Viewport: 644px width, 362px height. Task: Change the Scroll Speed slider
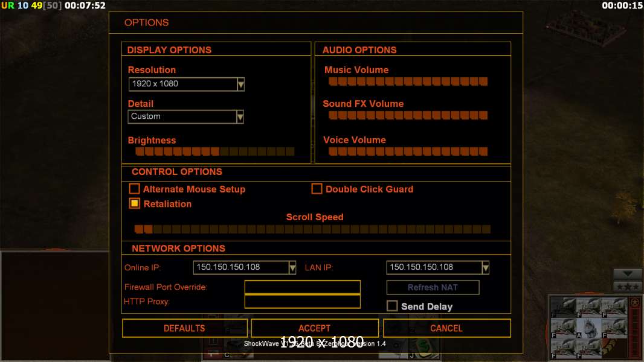tap(312, 229)
